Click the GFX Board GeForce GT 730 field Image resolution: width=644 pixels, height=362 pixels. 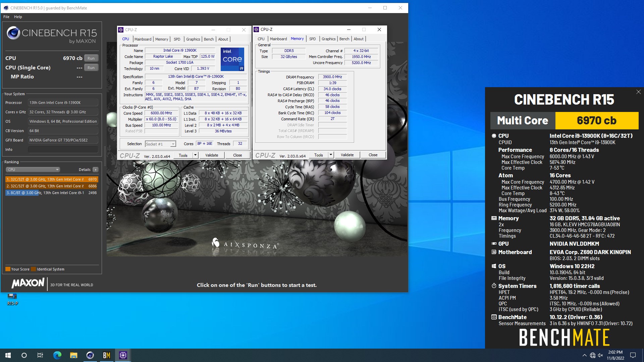coord(63,140)
